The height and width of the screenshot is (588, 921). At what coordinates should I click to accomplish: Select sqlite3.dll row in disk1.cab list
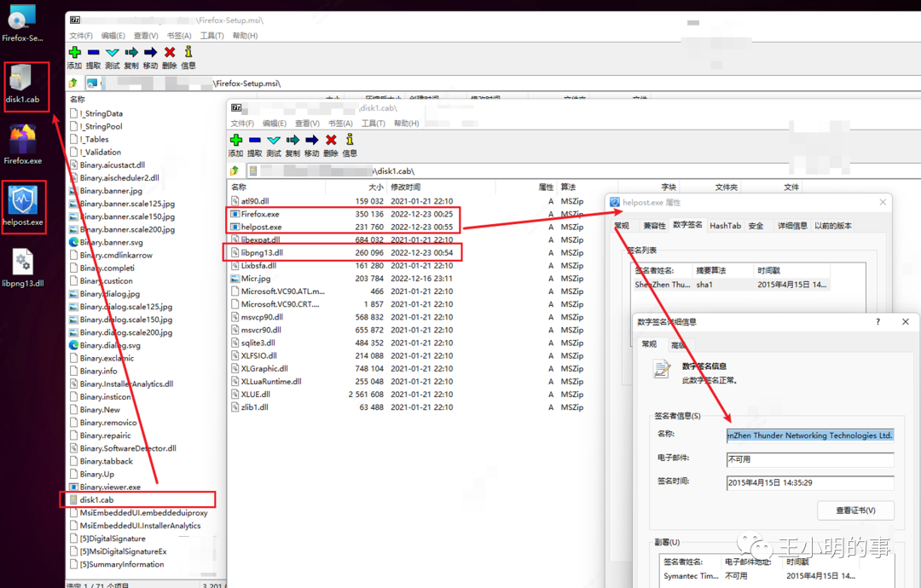pyautogui.click(x=408, y=343)
